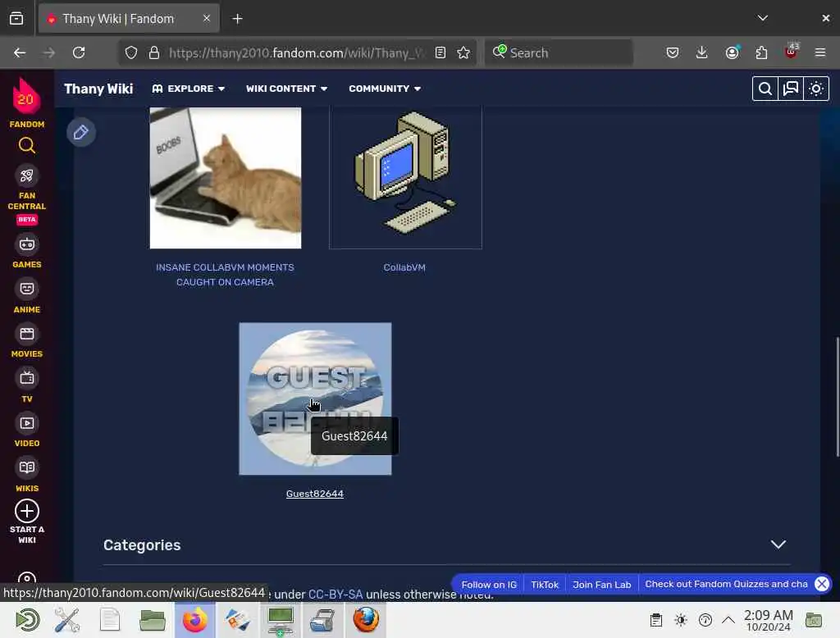Expand the Community dropdown menu
This screenshot has width=840, height=638.
pos(385,89)
